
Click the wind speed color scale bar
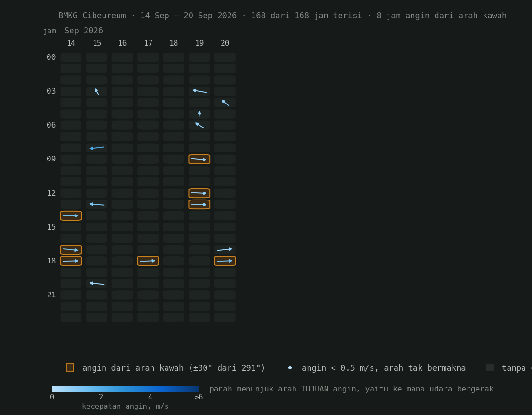coord(126,389)
